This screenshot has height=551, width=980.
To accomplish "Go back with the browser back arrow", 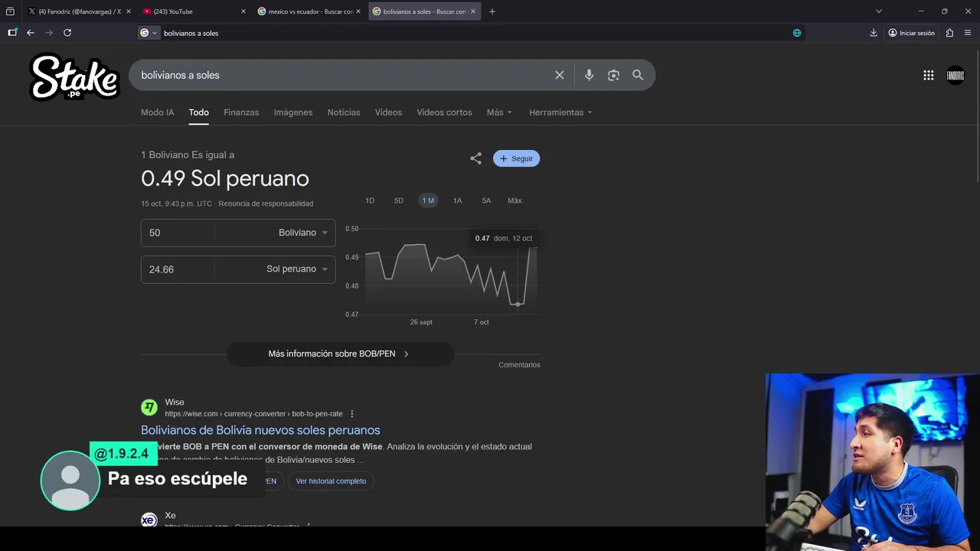I will [31, 33].
